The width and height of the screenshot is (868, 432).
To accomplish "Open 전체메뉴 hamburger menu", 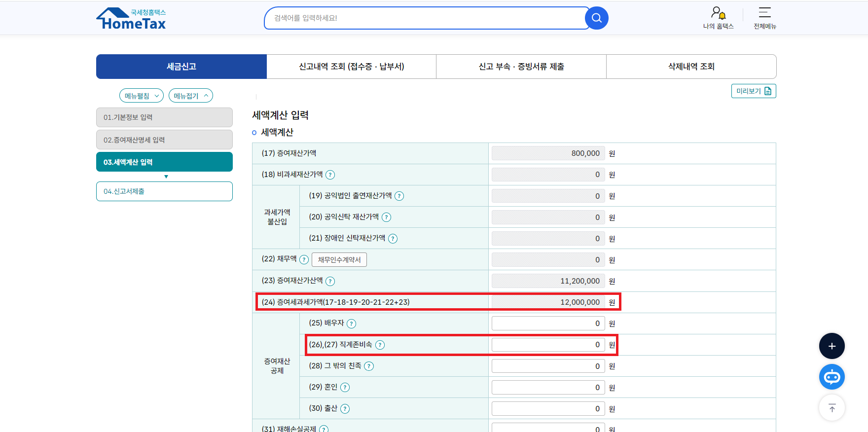I will (x=764, y=18).
